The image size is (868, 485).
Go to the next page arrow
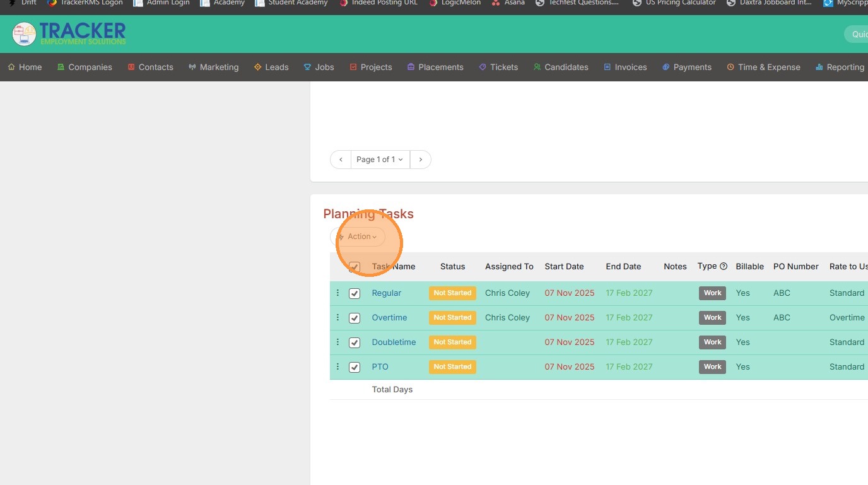pos(421,160)
